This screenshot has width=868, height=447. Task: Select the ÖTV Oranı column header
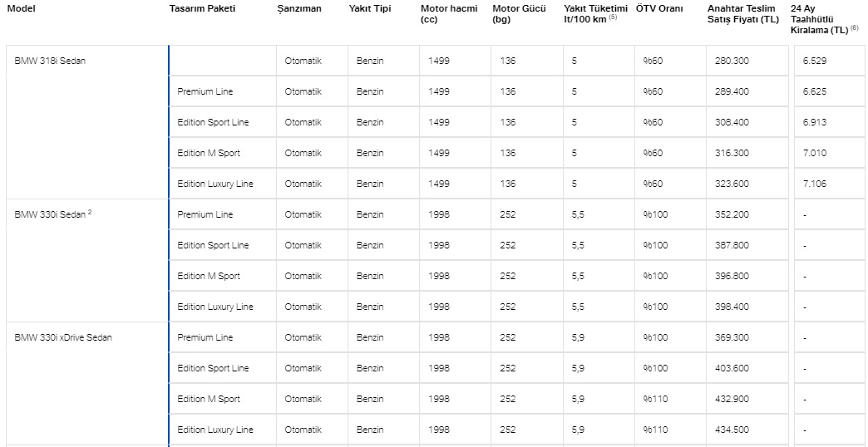point(659,9)
